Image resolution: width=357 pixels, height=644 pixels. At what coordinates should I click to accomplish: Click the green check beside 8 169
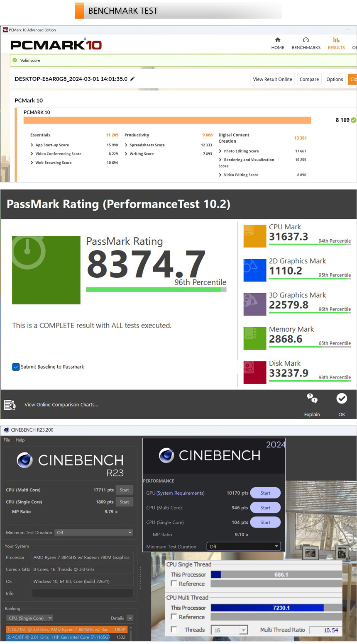353,120
